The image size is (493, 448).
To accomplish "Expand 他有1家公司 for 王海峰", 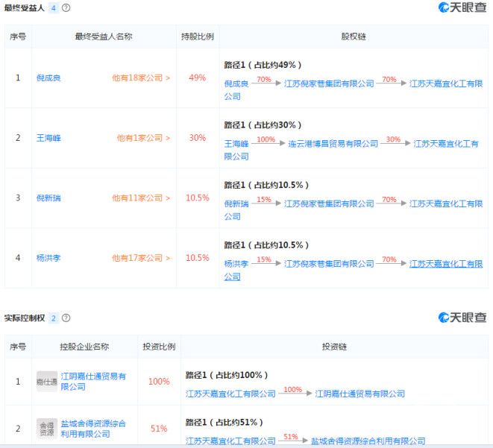I will (x=143, y=138).
